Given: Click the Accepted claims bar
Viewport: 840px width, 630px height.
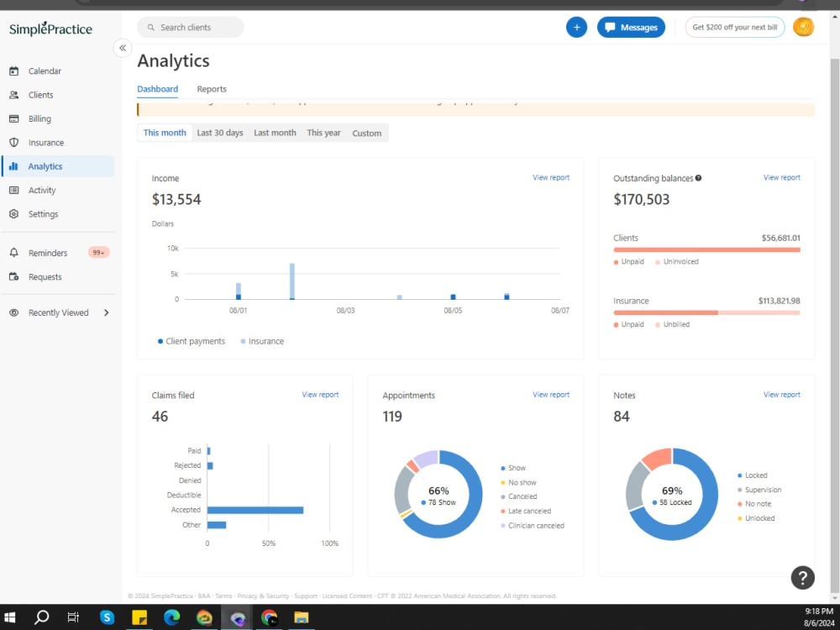Looking at the screenshot, I should 255,510.
